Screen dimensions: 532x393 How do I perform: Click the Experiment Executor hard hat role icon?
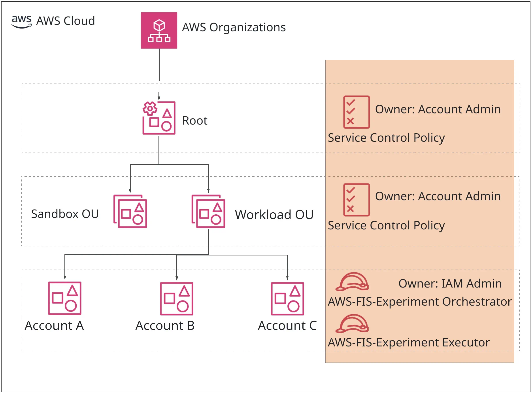click(x=352, y=324)
